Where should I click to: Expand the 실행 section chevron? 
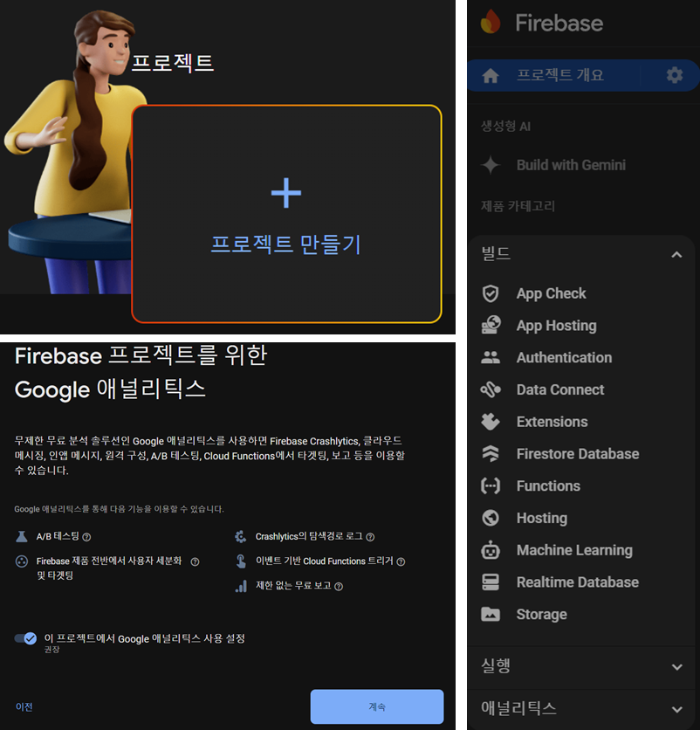(x=676, y=667)
